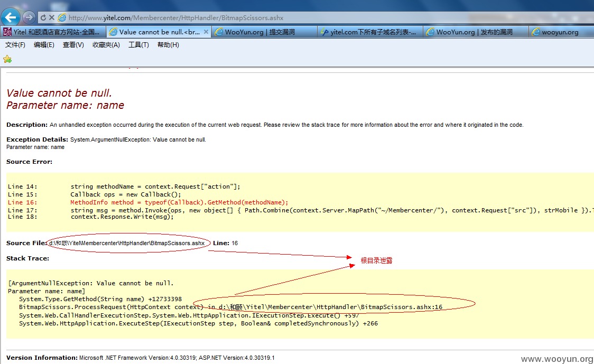Viewport: 594px width, 364px height.
Task: Click source code Line 15 Callback ops
Action: [94, 194]
